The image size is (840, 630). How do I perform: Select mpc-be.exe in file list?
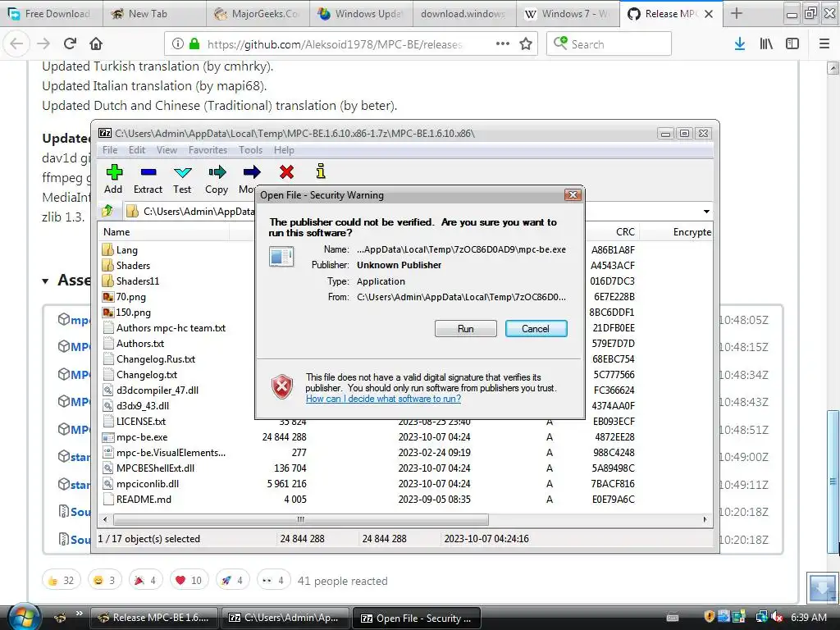[141, 436]
